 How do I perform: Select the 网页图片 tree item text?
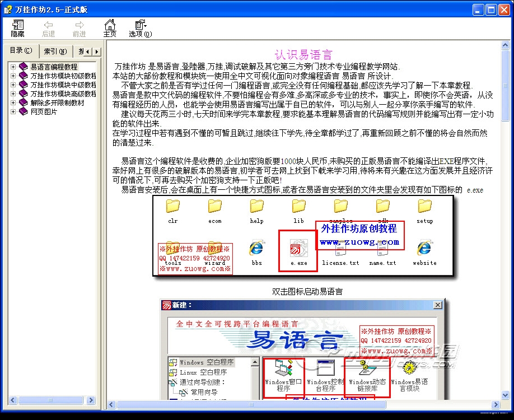pos(44,112)
